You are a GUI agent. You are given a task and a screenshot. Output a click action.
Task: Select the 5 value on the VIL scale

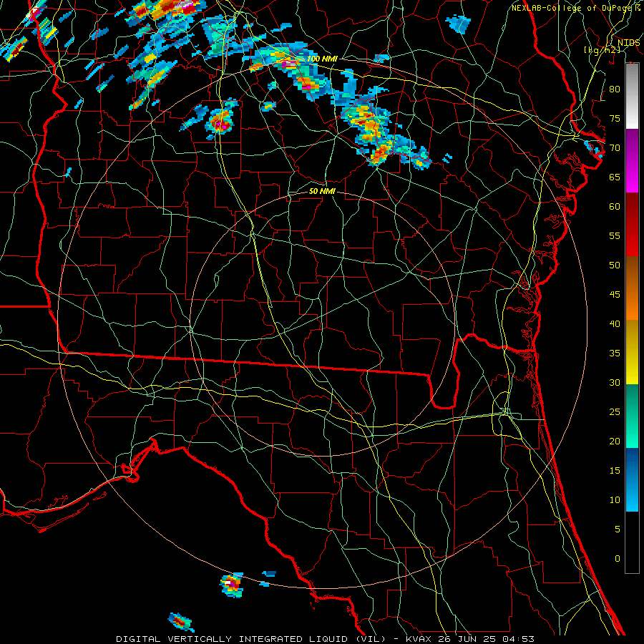coord(618,529)
